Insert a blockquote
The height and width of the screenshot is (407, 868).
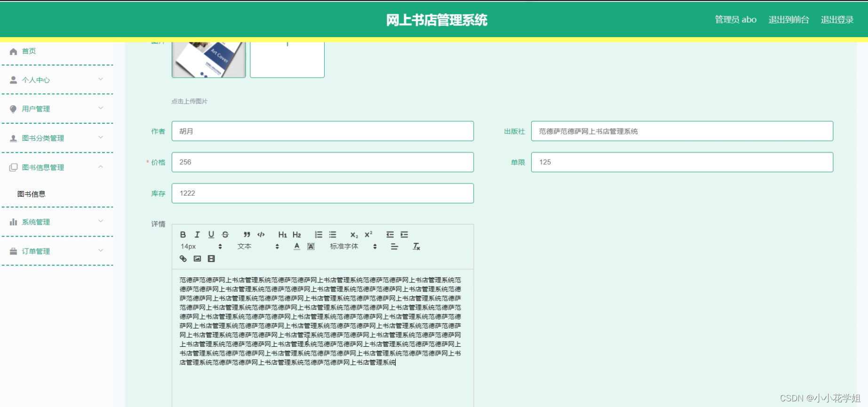247,234
